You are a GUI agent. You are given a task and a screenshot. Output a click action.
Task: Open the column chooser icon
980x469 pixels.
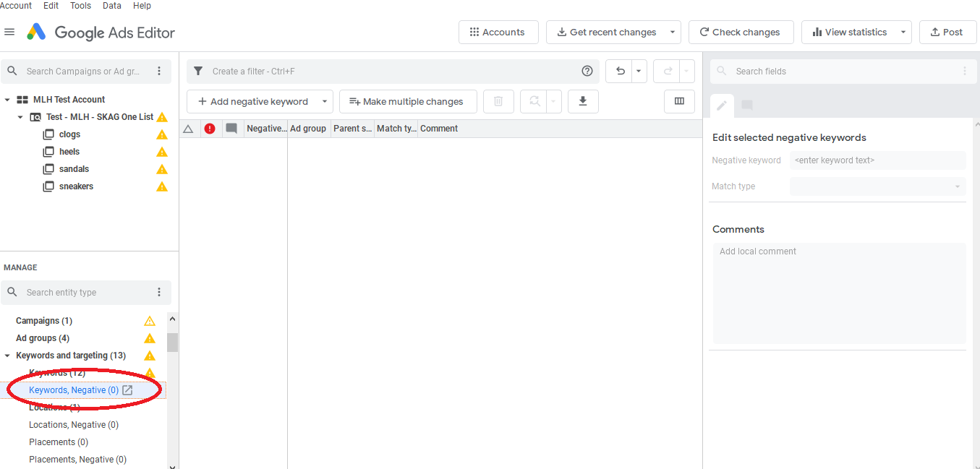[679, 101]
